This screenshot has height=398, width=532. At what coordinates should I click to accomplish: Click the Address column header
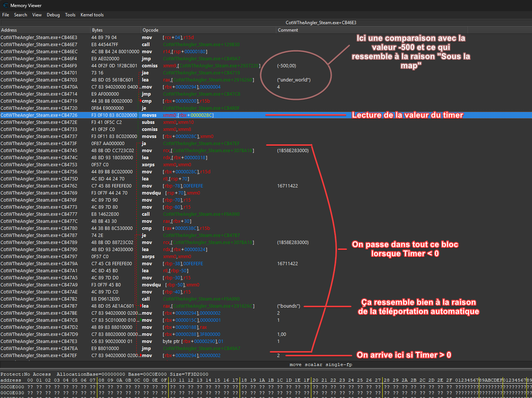(45, 30)
